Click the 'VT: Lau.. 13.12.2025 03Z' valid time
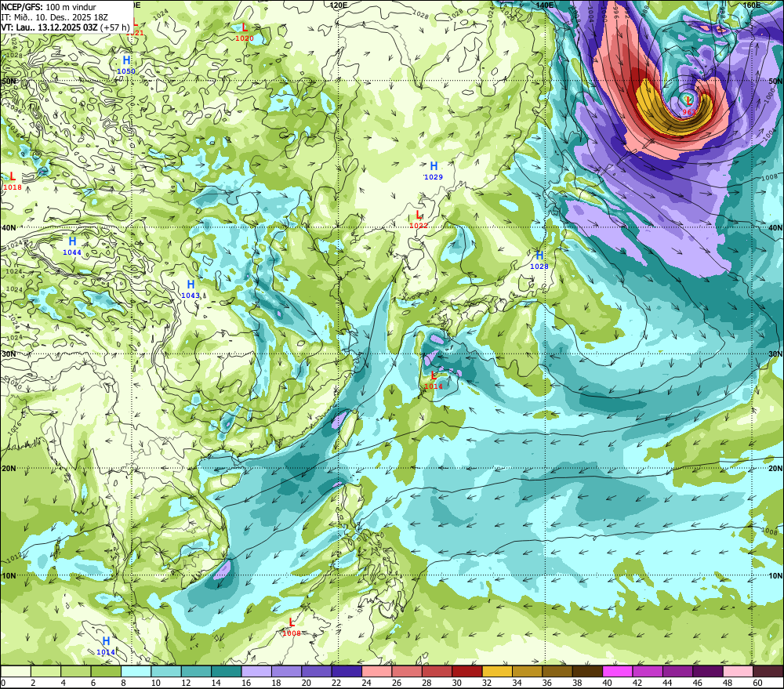Screen dimensions: 784x689 49,27
